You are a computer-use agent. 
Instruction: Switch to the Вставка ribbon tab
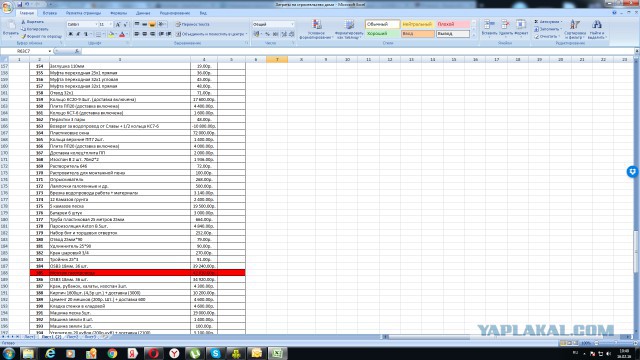pos(50,13)
